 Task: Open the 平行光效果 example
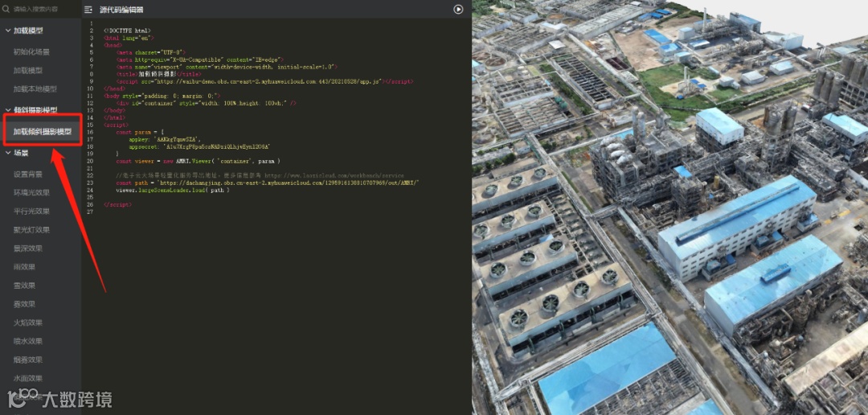[x=31, y=211]
